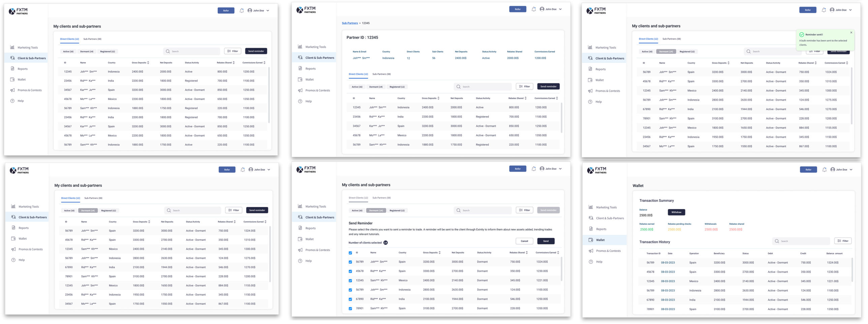
Task: Click Wallet icon in Send Reminder screen sidebar
Action: click(300, 239)
